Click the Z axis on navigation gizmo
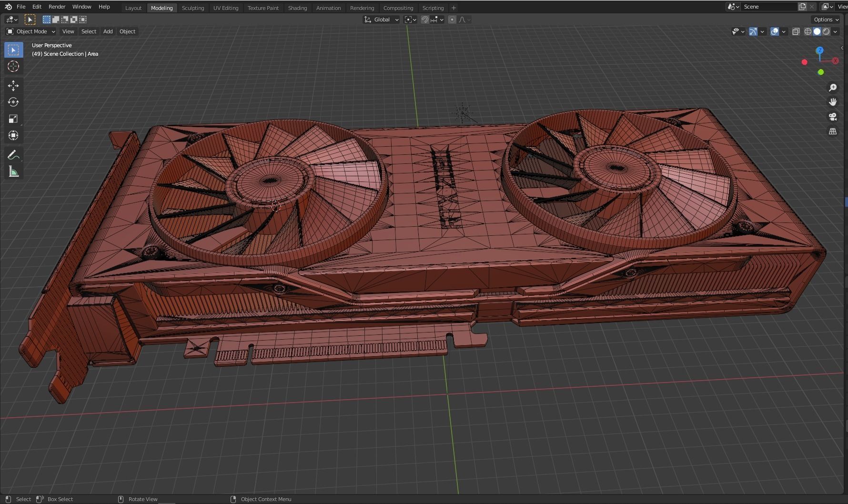The width and height of the screenshot is (848, 504). click(x=819, y=50)
